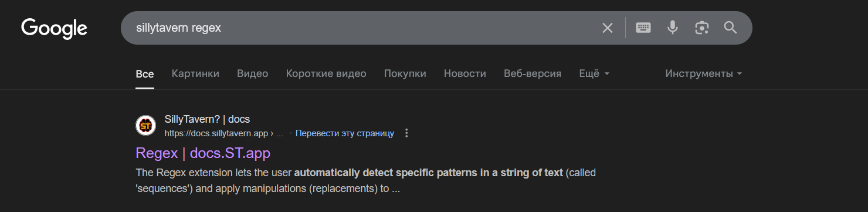
Task: Open the on-screen keyboard icon
Action: [x=643, y=28]
